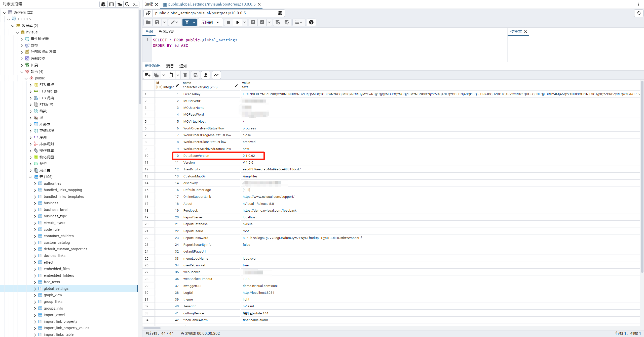
Task: Toggle the filter funnel button
Action: [x=187, y=22]
